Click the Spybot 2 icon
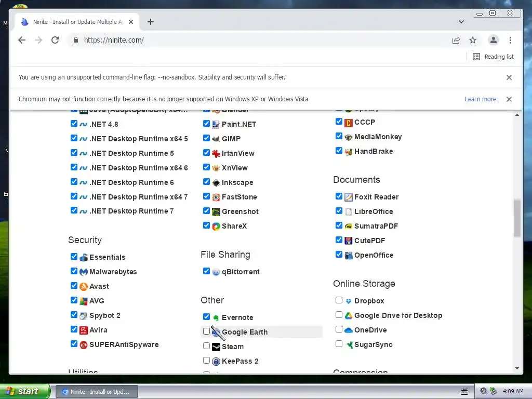Viewport: 532px width, 399px height. click(84, 316)
